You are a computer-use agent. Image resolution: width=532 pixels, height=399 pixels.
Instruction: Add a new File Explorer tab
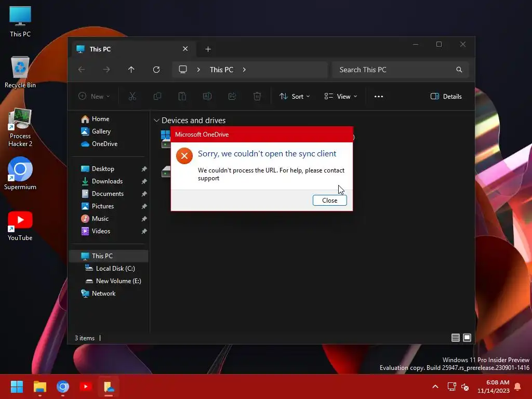pyautogui.click(x=208, y=49)
